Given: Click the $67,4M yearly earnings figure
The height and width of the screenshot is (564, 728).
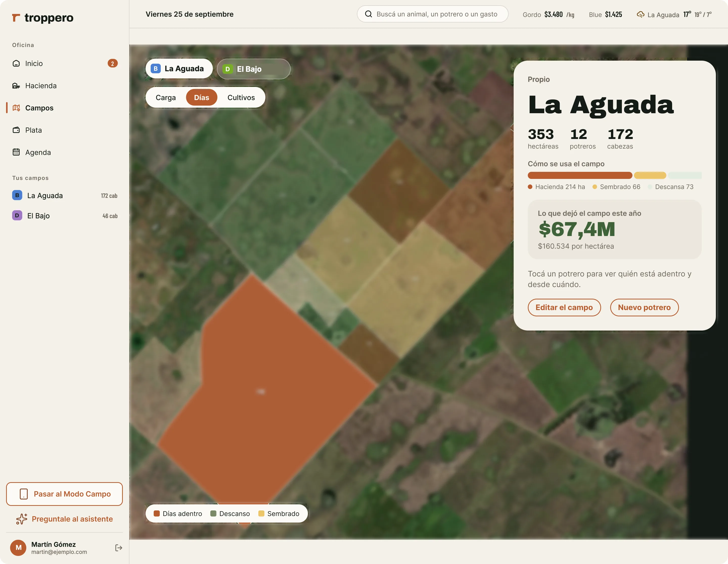Looking at the screenshot, I should (577, 229).
